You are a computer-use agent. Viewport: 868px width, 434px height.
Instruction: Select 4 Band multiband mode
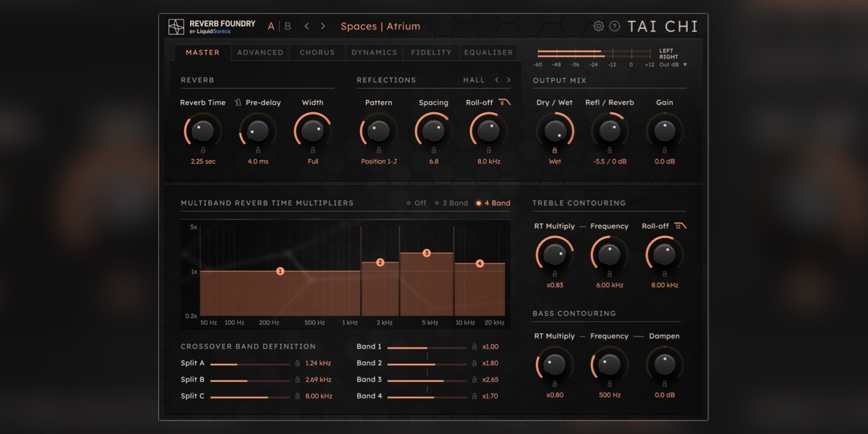tap(493, 203)
